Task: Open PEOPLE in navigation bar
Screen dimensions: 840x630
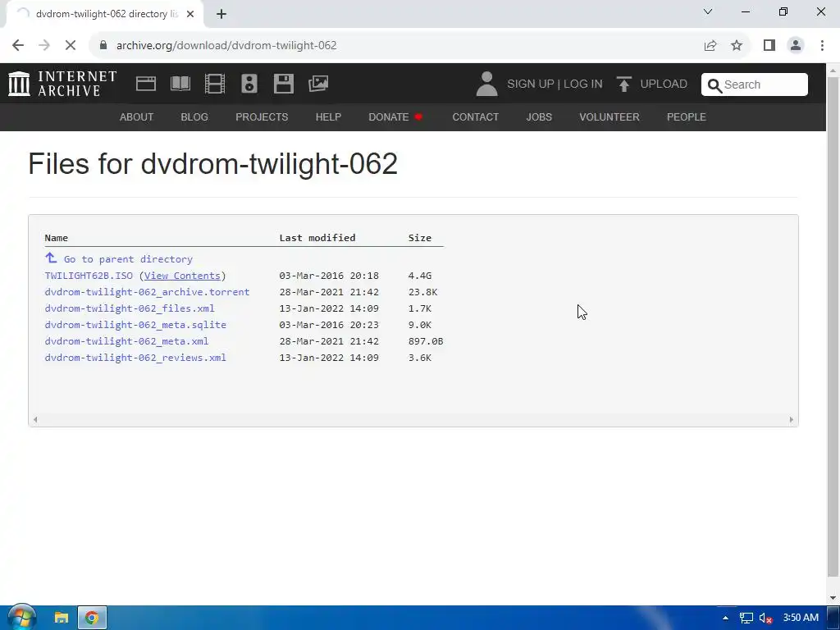Action: click(687, 116)
